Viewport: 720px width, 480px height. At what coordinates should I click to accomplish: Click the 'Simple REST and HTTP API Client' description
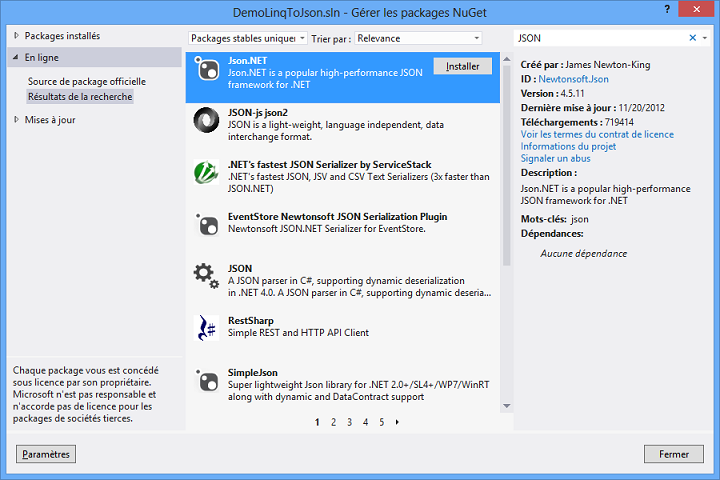298,333
